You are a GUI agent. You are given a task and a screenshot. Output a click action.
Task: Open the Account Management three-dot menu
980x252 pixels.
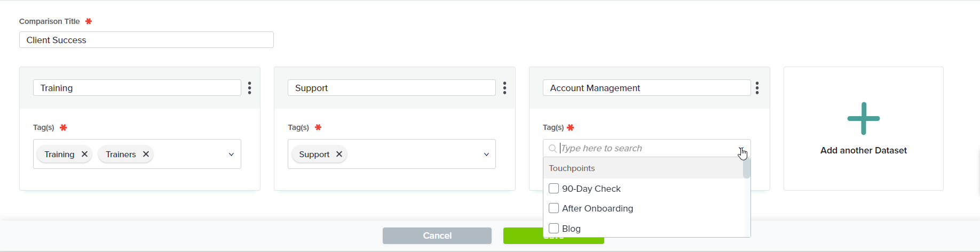click(x=757, y=88)
